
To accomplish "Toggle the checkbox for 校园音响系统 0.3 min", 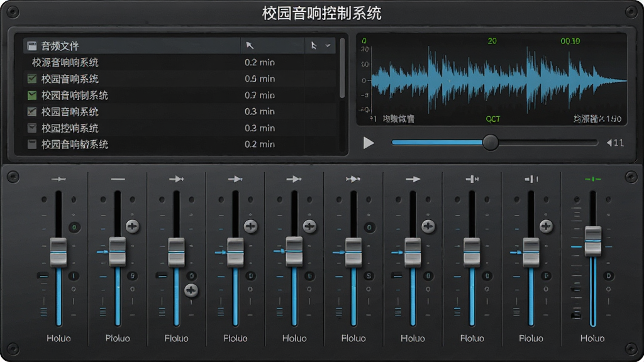I will [x=31, y=111].
